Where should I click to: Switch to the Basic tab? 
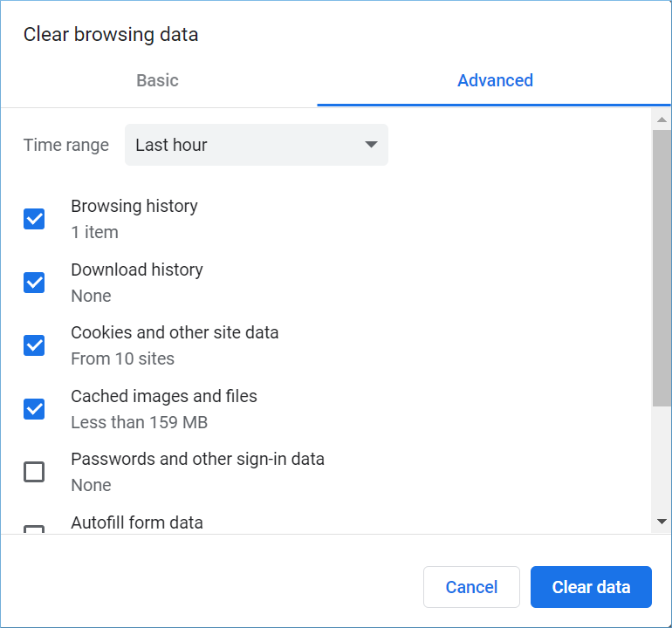158,80
